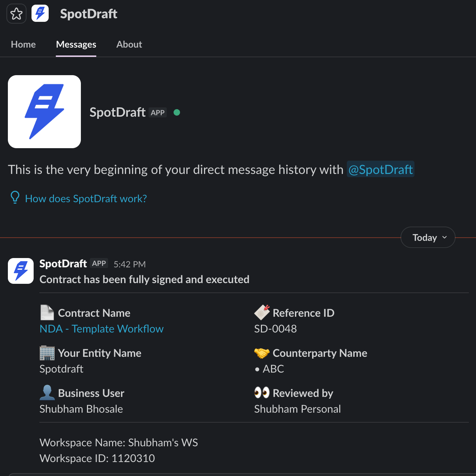Open How does SpotDraft work link

tap(86, 199)
